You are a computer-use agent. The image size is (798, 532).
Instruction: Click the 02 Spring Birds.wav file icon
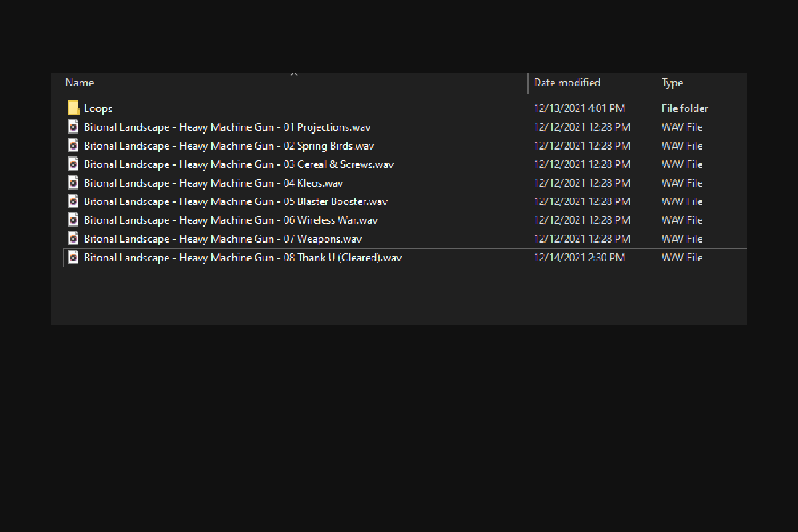tap(74, 146)
